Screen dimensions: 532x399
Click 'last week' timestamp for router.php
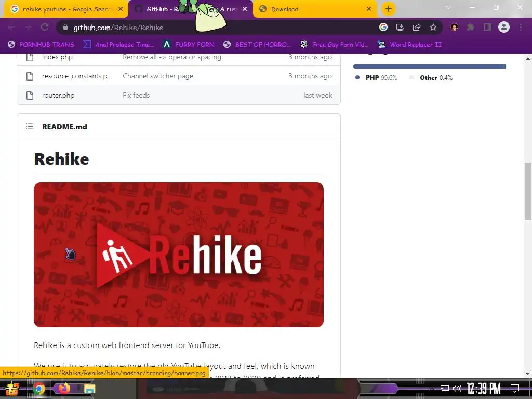pos(317,96)
